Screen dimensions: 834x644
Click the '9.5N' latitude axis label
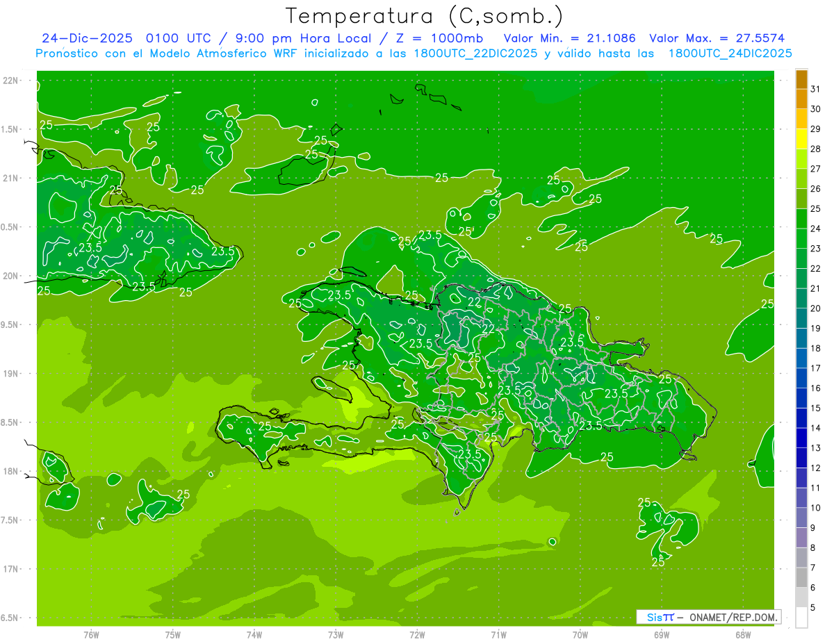pos(10,324)
